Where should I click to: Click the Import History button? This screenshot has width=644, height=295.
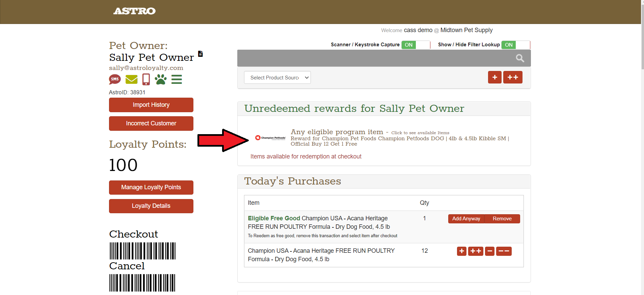(x=151, y=105)
